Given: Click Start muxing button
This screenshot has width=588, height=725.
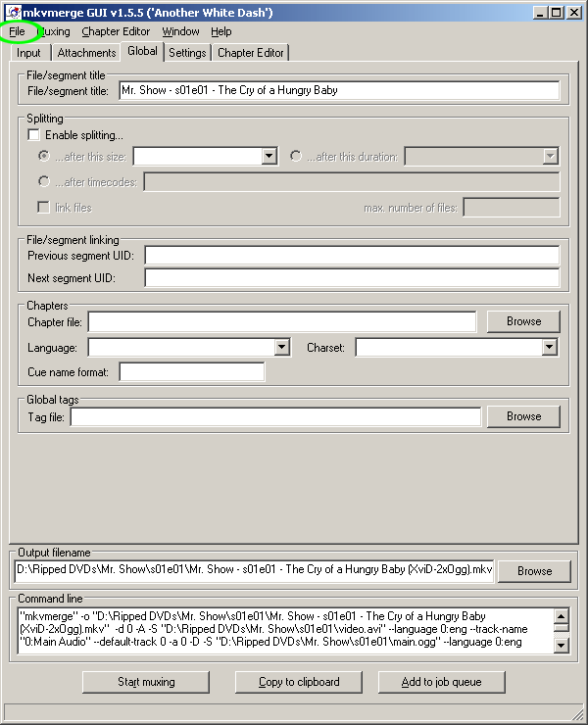Looking at the screenshot, I should 146,682.
